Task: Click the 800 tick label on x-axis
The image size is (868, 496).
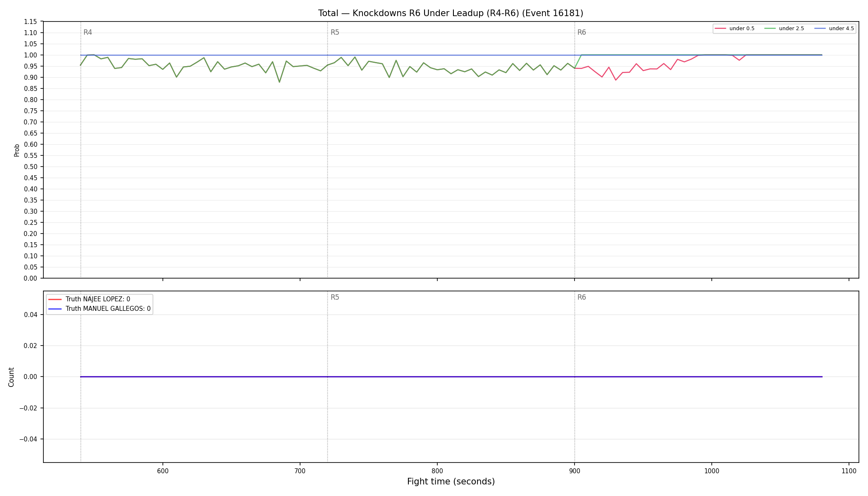Action: coord(437,471)
